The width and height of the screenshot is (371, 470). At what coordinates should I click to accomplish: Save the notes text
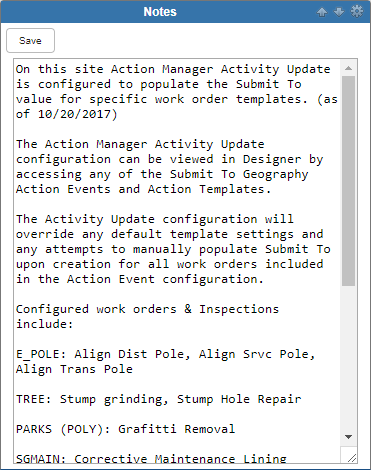point(30,41)
